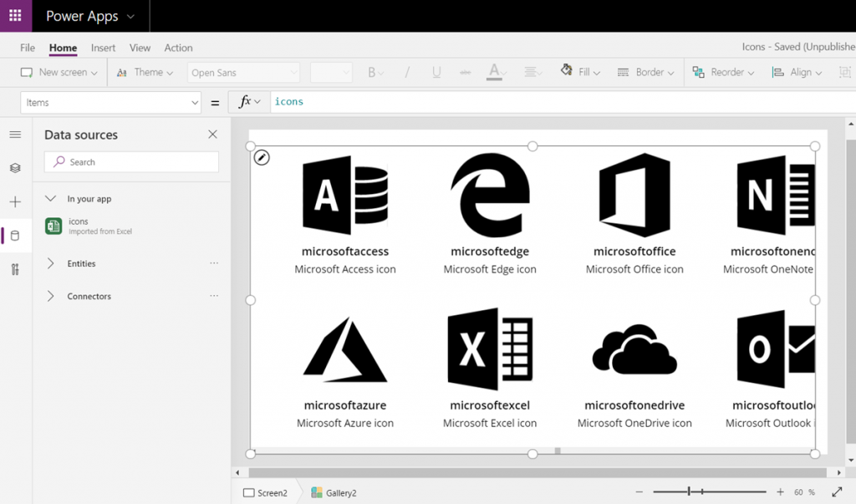Toggle the hamburger navigation menu
856x504 pixels.
(15, 135)
